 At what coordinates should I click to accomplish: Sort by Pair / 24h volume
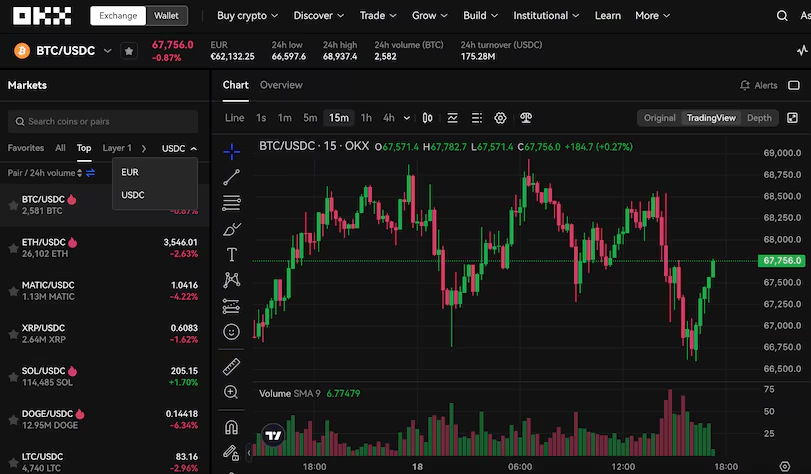click(44, 173)
